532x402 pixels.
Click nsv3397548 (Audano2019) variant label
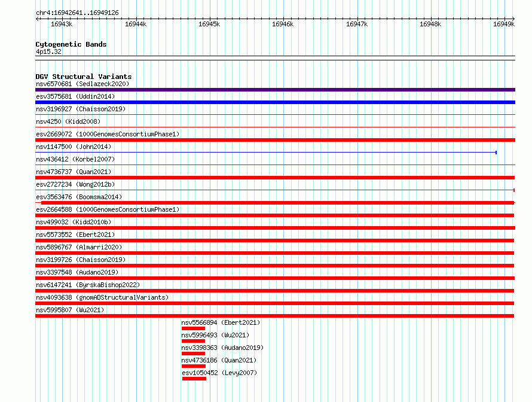point(77,272)
